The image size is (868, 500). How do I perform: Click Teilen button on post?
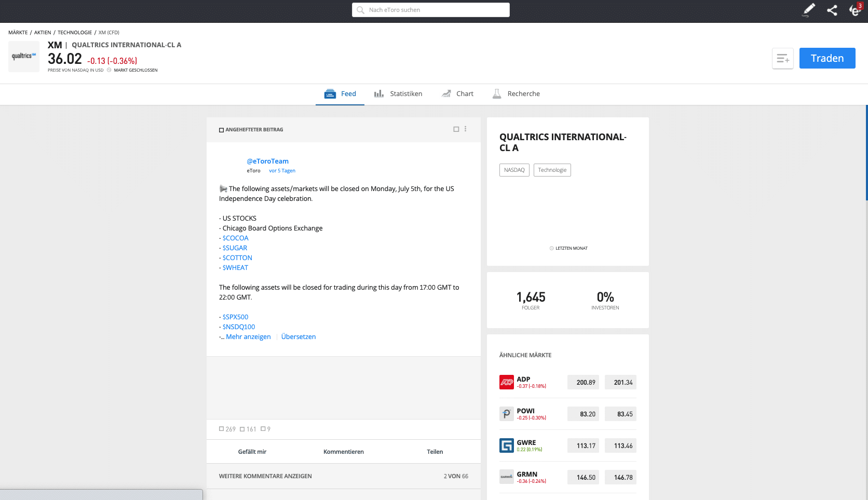[x=435, y=452]
